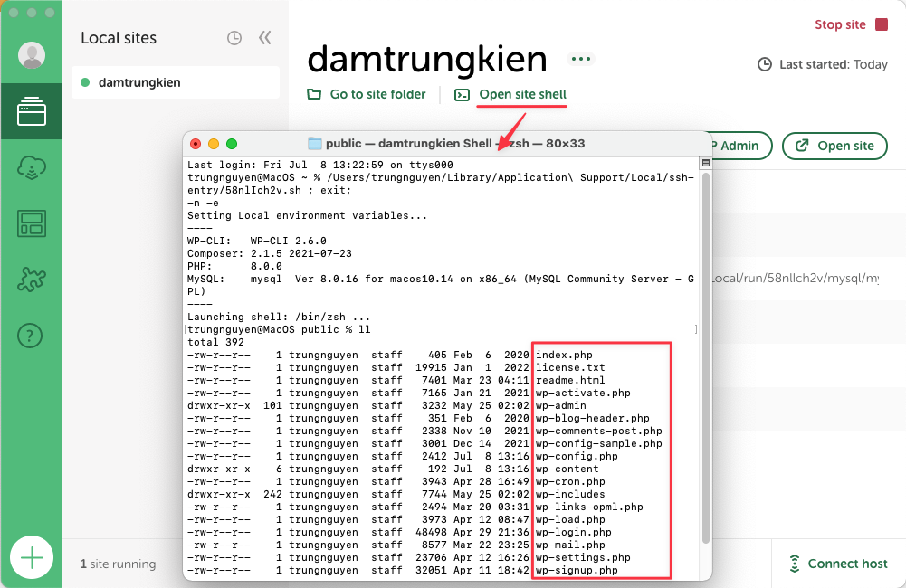This screenshot has width=906, height=588.
Task: Click the terminal icon beside Open site shell
Action: tap(463, 95)
